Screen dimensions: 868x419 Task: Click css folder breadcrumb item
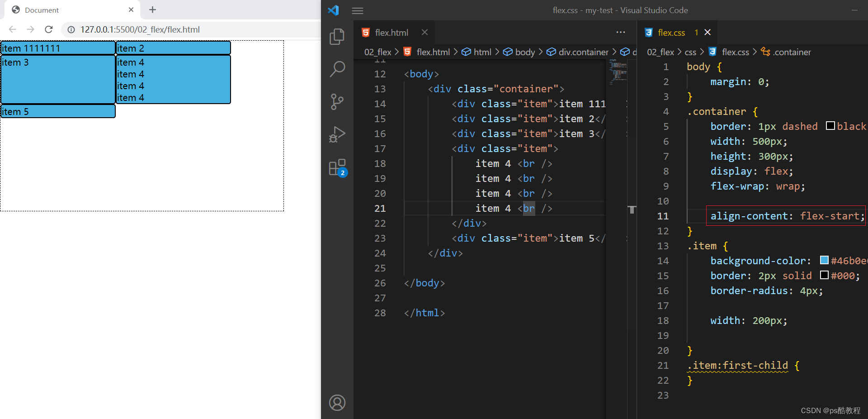pos(690,52)
